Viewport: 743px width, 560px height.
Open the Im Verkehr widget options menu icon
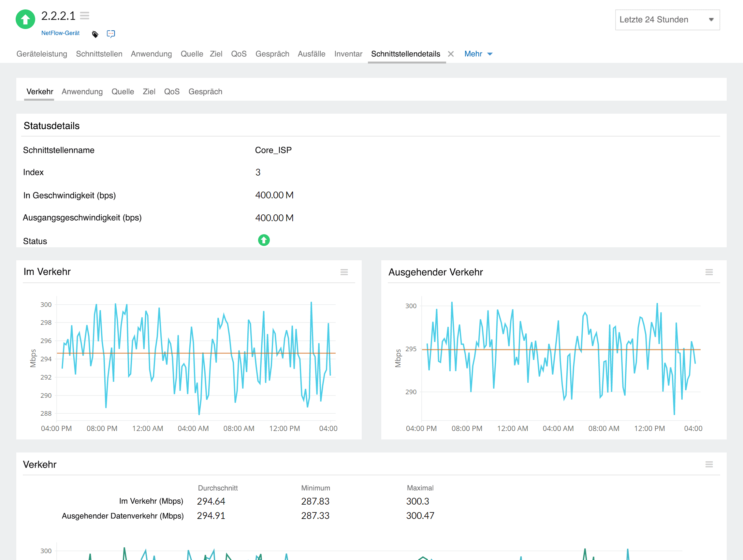click(x=344, y=272)
